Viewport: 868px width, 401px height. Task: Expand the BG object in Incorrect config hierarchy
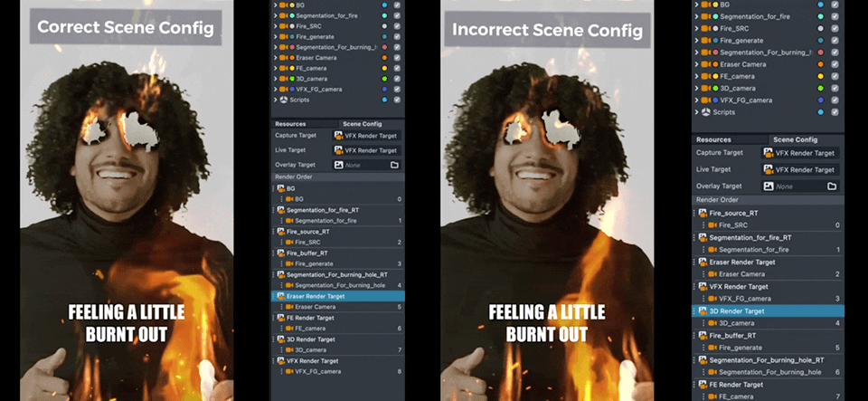(698, 5)
